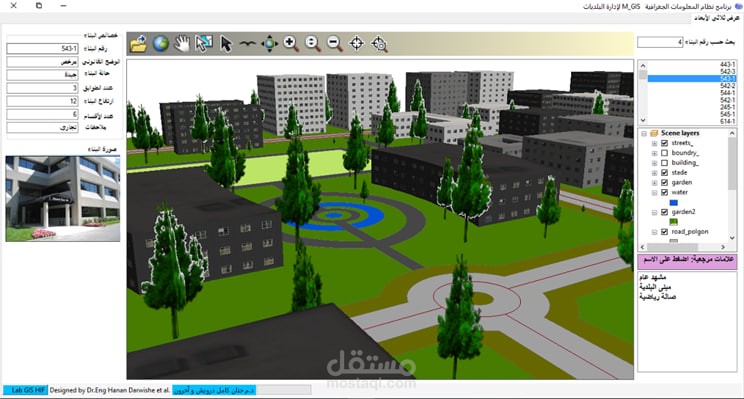Click the building photo thumbnail

click(x=63, y=199)
